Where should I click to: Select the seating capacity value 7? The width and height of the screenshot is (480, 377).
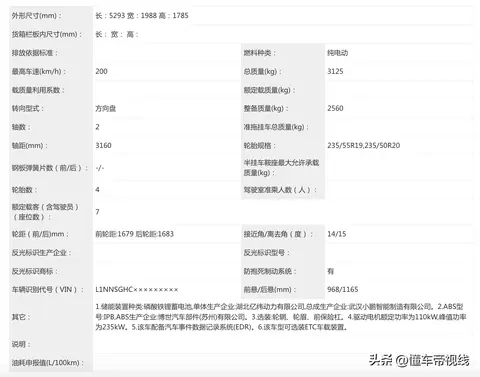click(x=97, y=212)
